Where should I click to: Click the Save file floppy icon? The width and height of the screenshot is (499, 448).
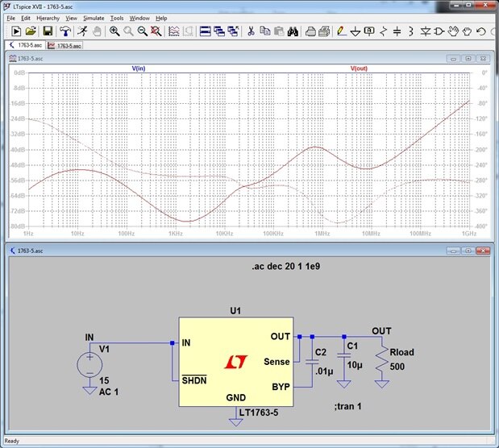[x=48, y=31]
